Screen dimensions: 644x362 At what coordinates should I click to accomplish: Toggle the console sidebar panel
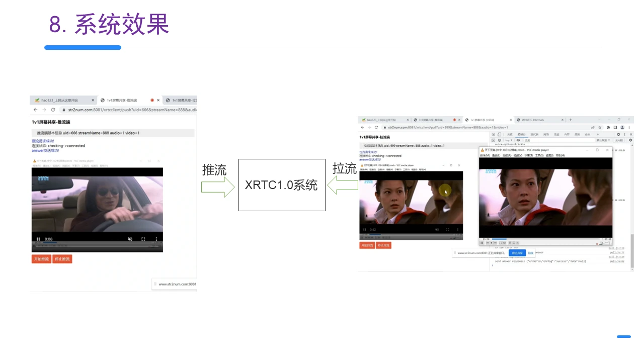pos(493,140)
